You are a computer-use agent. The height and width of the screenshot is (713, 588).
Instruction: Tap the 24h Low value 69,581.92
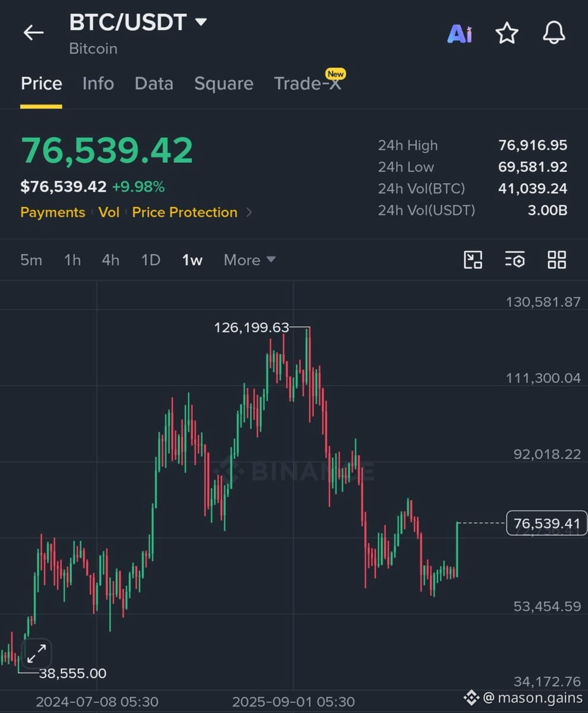point(533,167)
